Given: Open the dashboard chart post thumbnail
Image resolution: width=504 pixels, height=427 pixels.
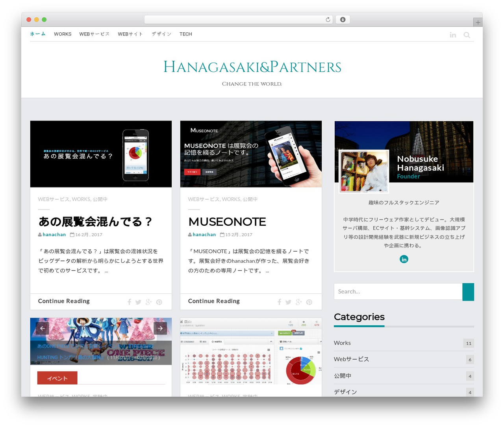Looking at the screenshot, I should click(x=251, y=351).
